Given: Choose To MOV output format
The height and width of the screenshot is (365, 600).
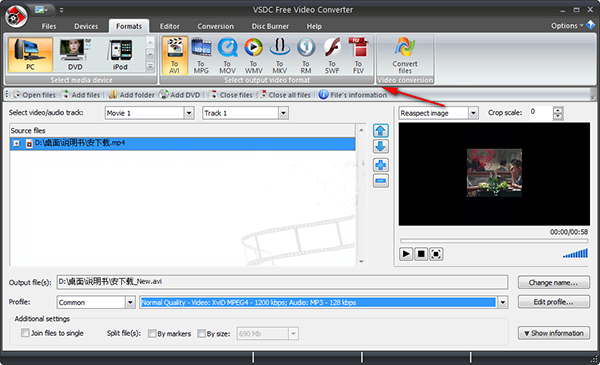Looking at the screenshot, I should (227, 55).
